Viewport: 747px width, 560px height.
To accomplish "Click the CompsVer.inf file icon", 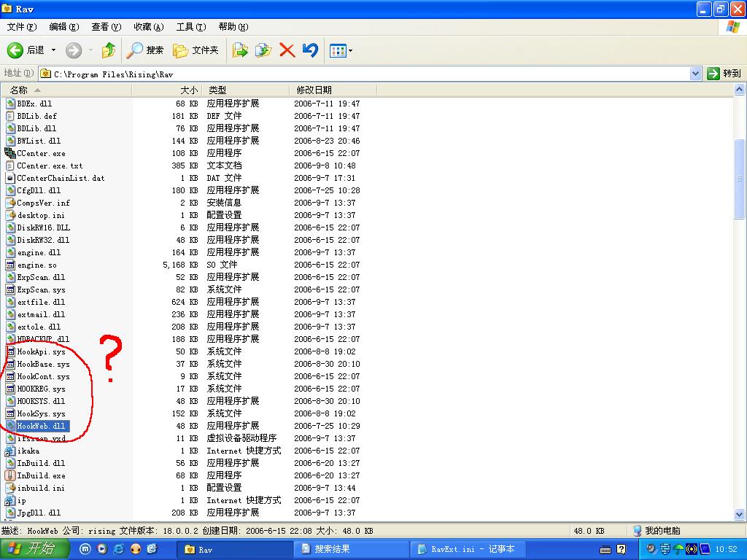I will [10, 203].
